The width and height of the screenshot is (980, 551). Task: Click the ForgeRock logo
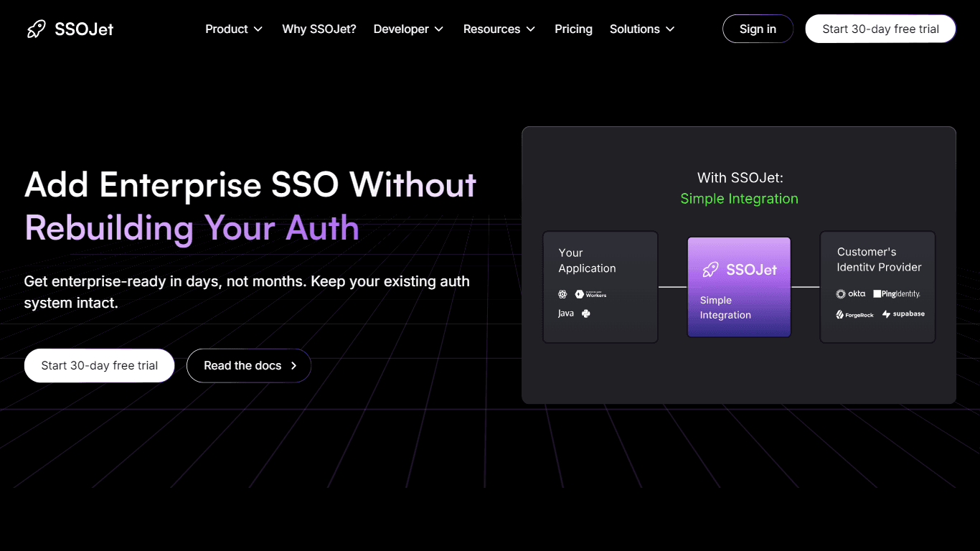854,314
